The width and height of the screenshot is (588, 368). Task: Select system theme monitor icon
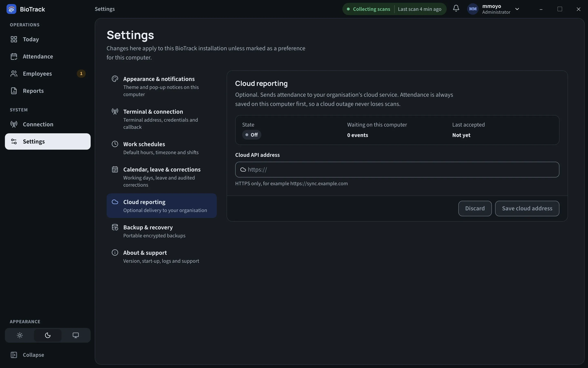(76, 335)
